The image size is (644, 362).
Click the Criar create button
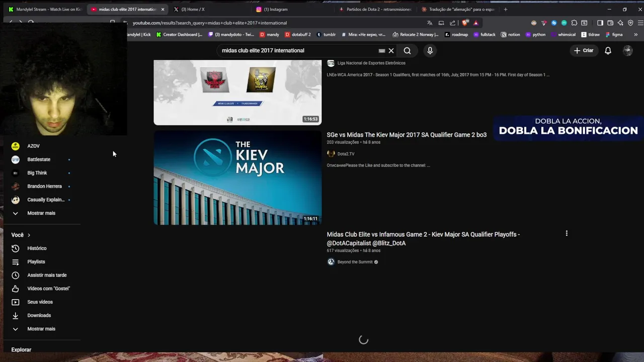pos(584,50)
